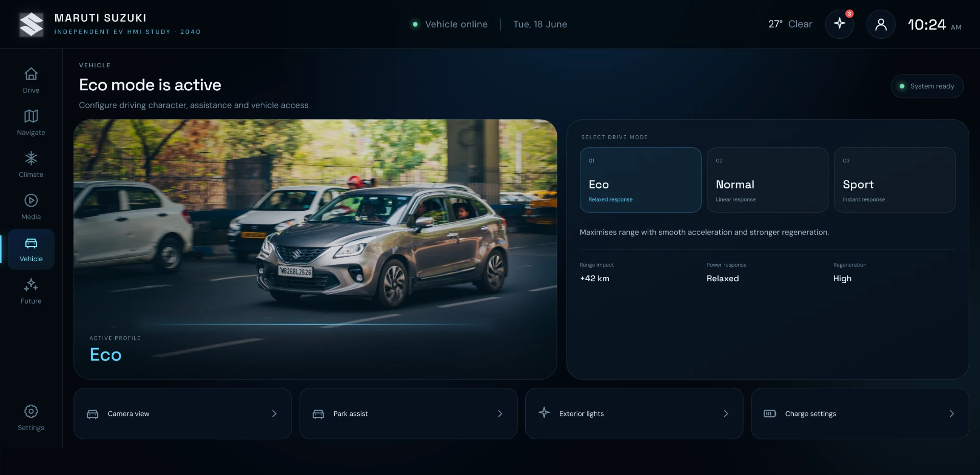980x475 pixels.
Task: Open the Media play section
Action: [31, 207]
